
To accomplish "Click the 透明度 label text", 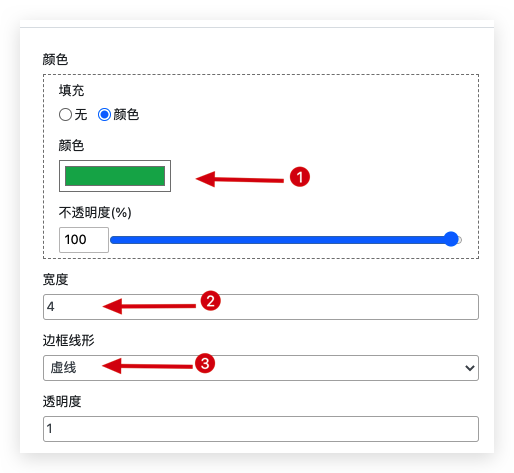I will tap(62, 401).
